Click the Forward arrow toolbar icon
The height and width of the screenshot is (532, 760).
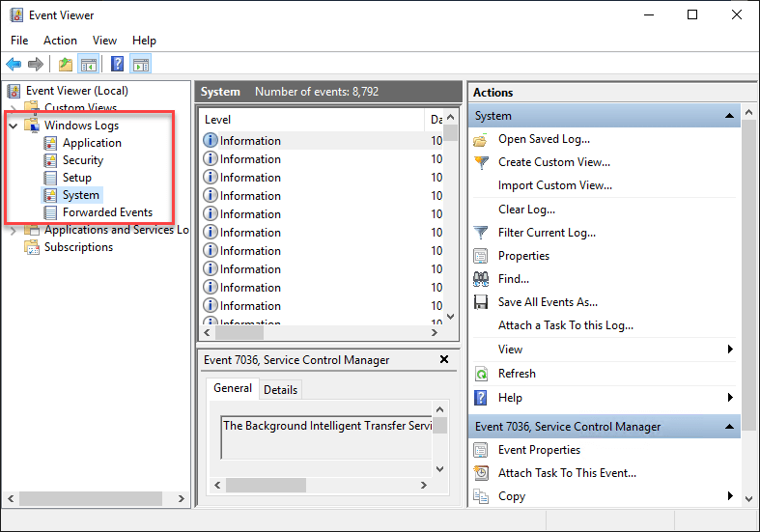36,64
